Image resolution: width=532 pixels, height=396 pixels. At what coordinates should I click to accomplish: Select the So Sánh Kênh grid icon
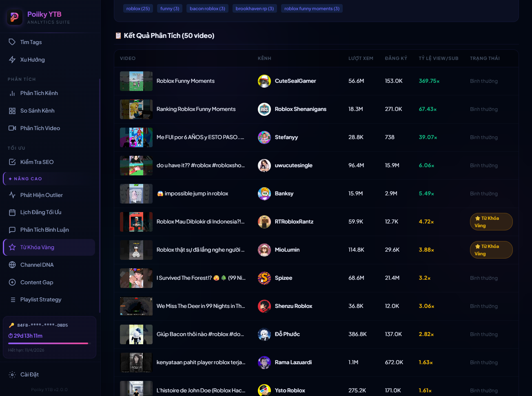[x=12, y=111]
